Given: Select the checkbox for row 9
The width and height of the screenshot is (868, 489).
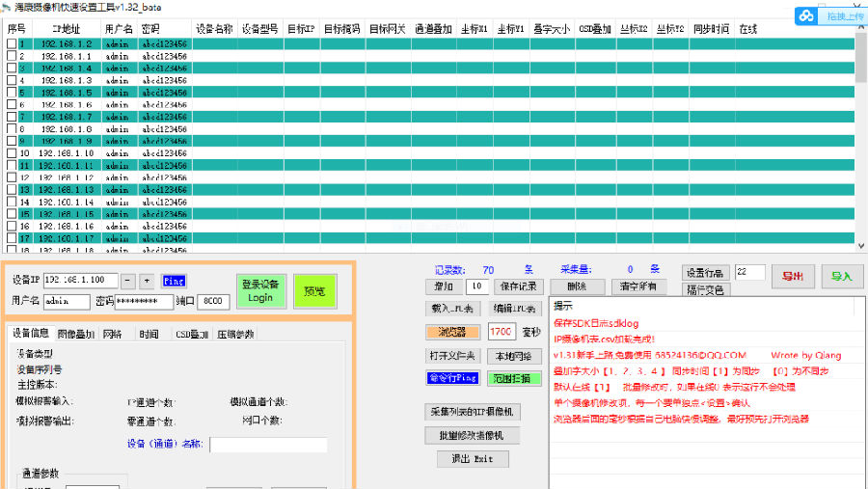Looking at the screenshot, I should point(11,141).
